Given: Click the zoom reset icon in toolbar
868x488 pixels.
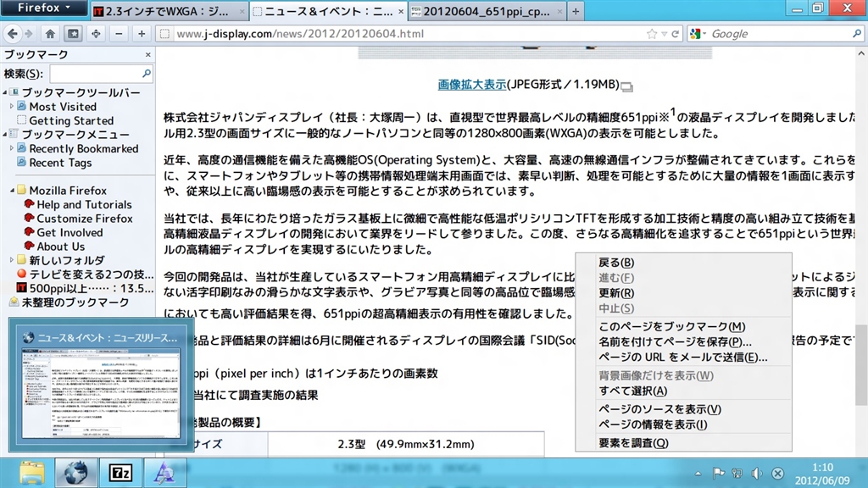Looking at the screenshot, I should tap(96, 34).
